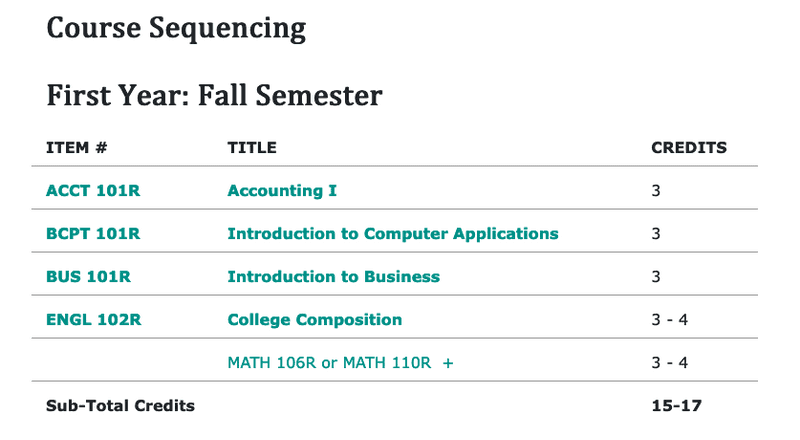Screen dimensions: 800x440
Task: Open the BCPT 101R item link
Action: tap(93, 233)
